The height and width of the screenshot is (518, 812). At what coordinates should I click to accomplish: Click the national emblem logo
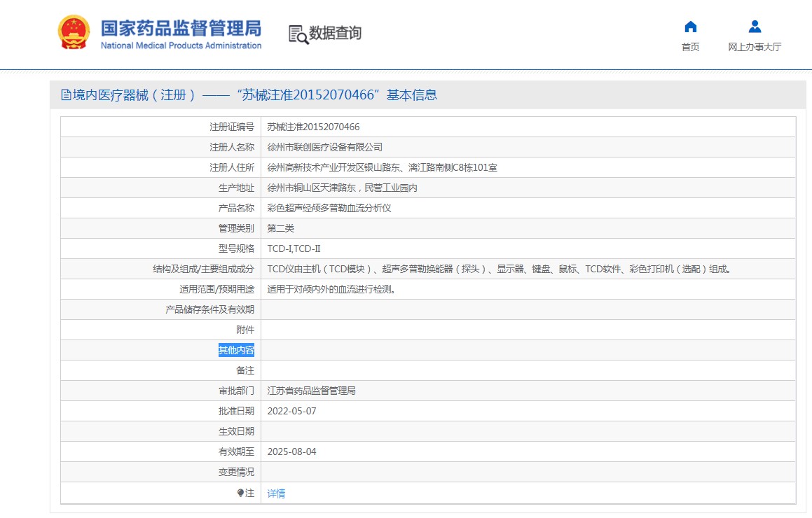tap(74, 33)
